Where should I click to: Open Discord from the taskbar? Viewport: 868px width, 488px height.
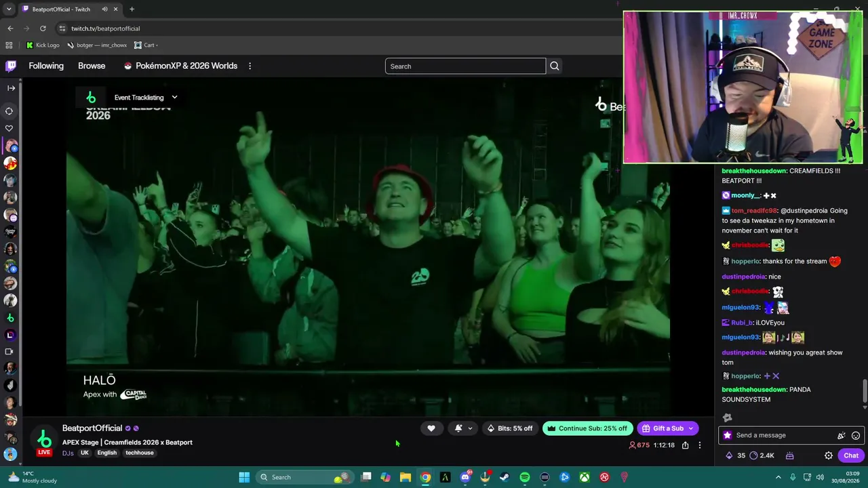[x=465, y=477]
